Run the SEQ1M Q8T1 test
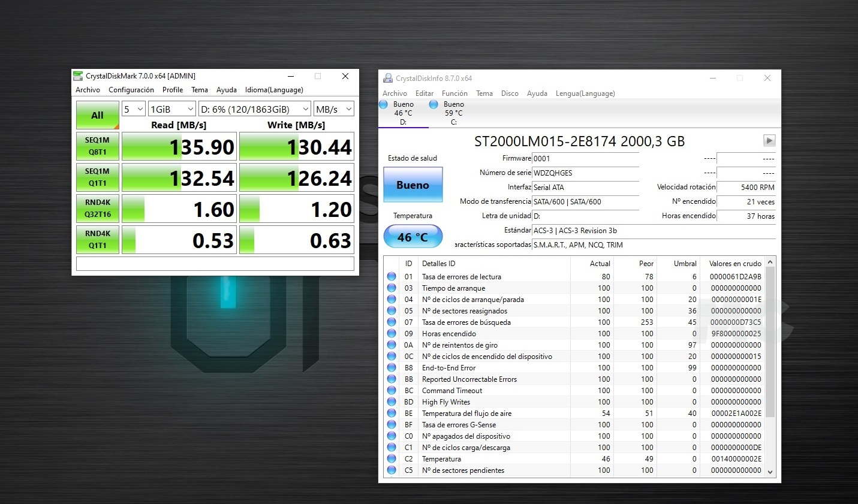 tap(97, 146)
